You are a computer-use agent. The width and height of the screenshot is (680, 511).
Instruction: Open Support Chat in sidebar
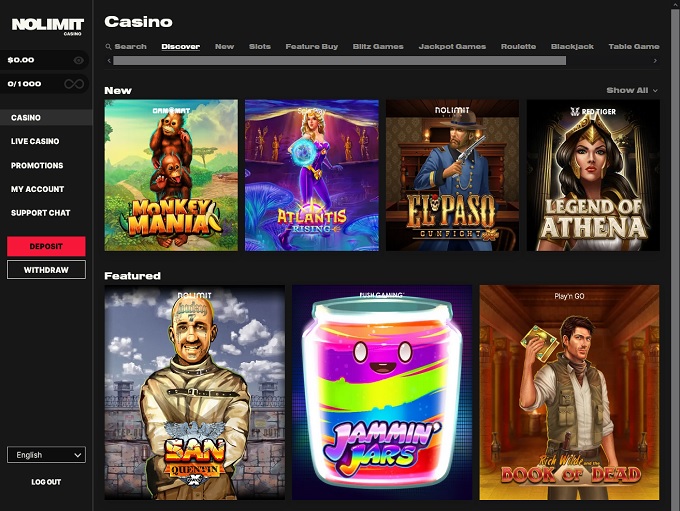coord(40,213)
